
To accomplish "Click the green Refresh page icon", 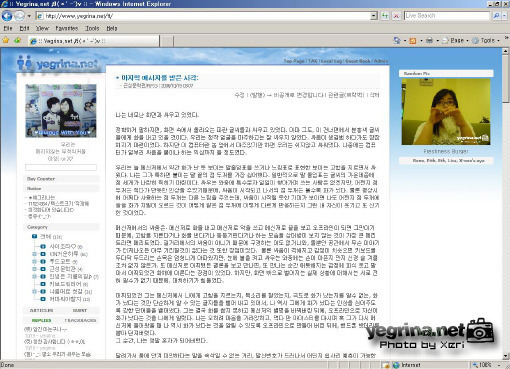I will (385, 16).
